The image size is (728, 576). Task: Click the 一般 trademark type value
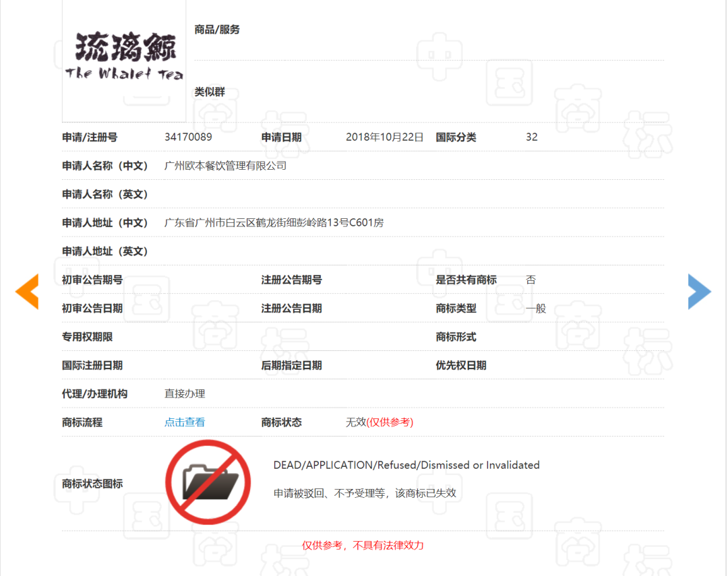(x=536, y=308)
